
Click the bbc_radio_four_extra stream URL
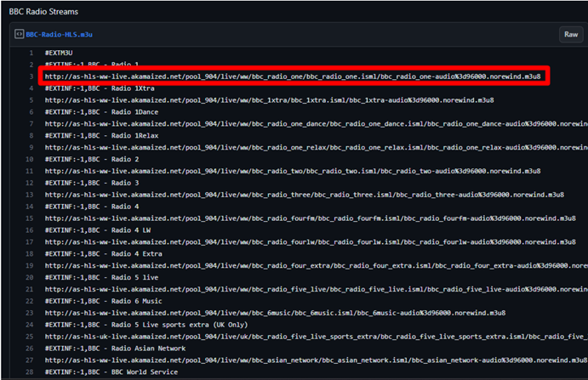pyautogui.click(x=317, y=265)
